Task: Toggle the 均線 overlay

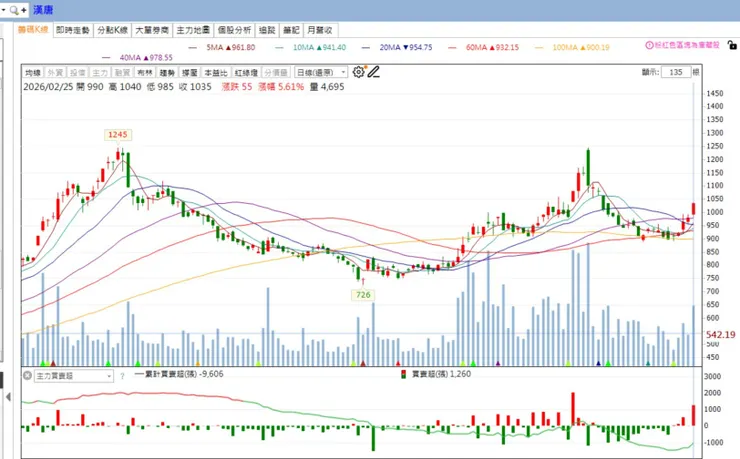Action: (x=33, y=72)
